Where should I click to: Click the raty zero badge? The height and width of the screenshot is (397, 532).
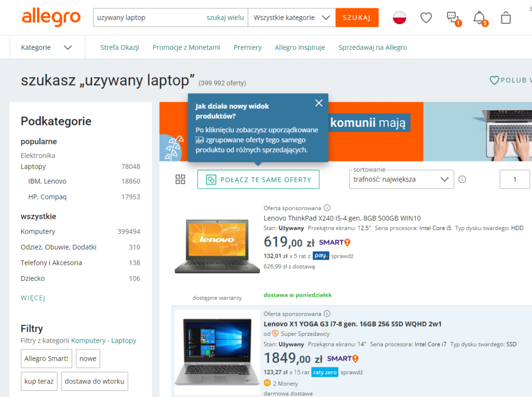(x=325, y=372)
